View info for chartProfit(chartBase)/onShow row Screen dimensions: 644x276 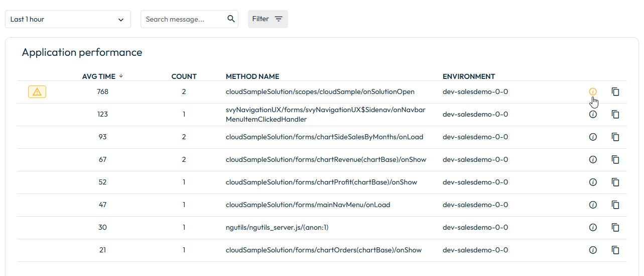coord(593,182)
